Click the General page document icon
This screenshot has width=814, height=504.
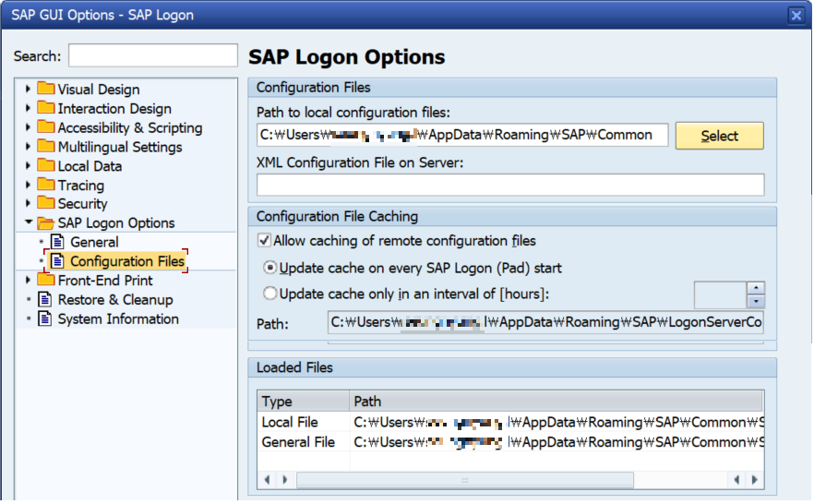[57, 241]
